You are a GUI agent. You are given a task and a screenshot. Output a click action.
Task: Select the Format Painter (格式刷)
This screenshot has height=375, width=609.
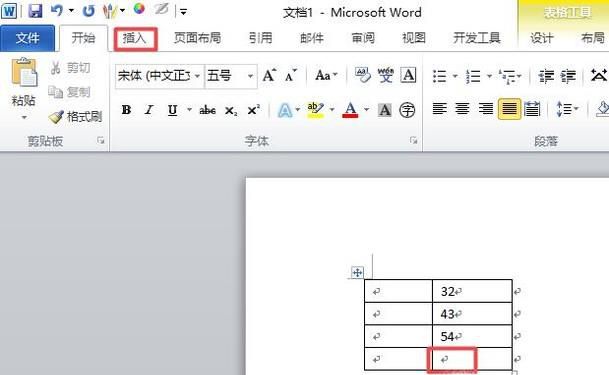pyautogui.click(x=76, y=116)
